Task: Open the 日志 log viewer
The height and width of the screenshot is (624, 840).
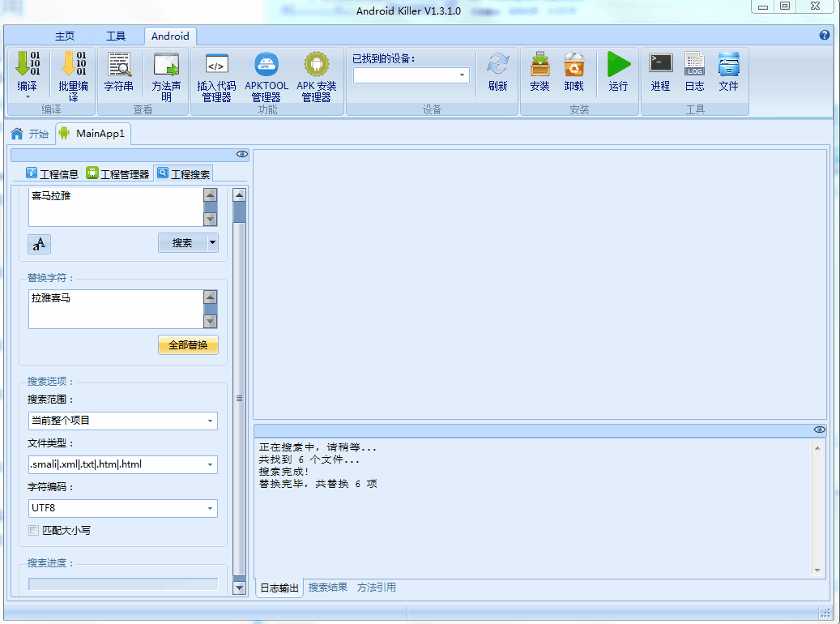Action: (x=694, y=71)
